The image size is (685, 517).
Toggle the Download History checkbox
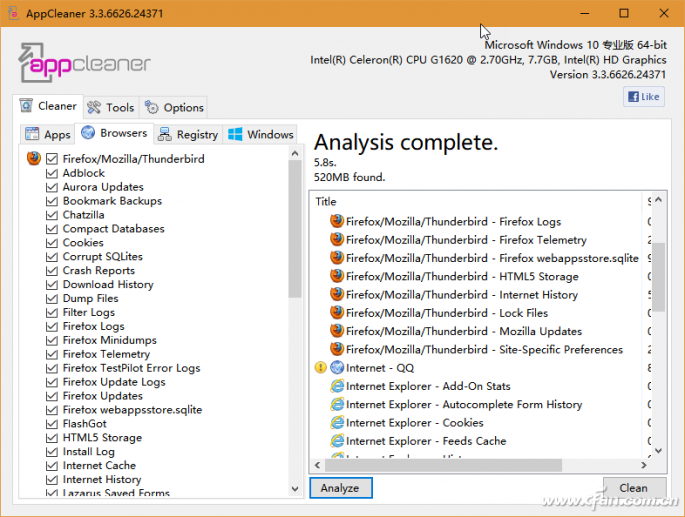tap(52, 285)
